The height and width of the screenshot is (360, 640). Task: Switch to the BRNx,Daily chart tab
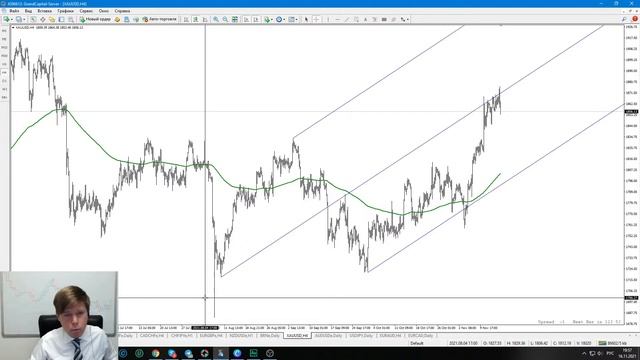click(x=270, y=336)
